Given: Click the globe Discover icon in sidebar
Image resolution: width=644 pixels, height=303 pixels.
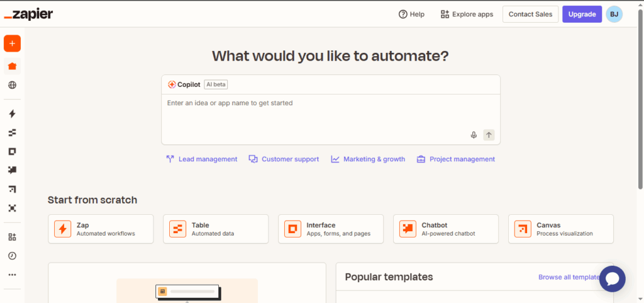Looking at the screenshot, I should click(12, 85).
